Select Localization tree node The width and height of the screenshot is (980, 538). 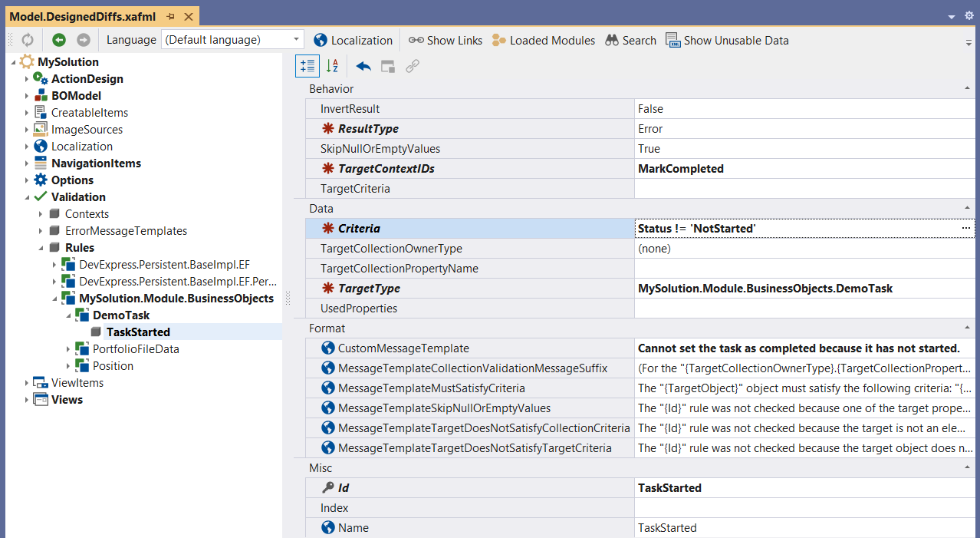[82, 147]
